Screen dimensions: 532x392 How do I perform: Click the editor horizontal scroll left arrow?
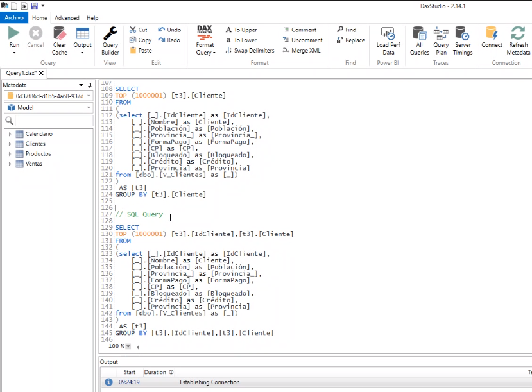pyautogui.click(x=137, y=347)
